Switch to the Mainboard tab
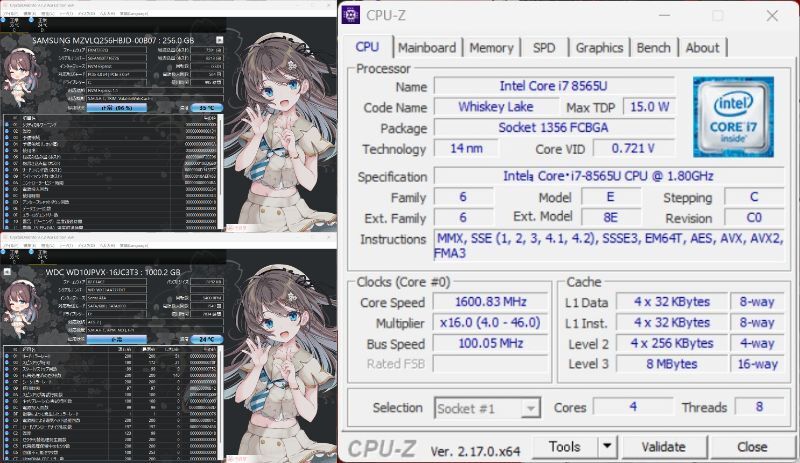800x463 pixels. [x=426, y=47]
